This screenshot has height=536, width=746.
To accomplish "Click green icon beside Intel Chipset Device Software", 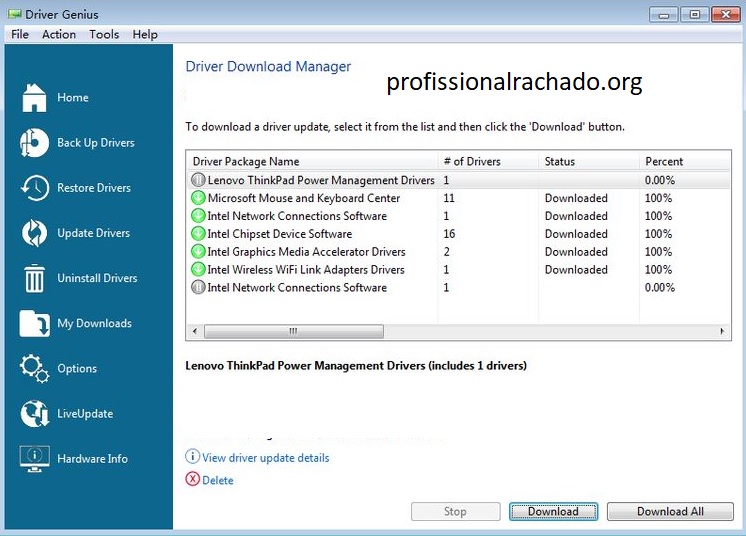I will (x=198, y=234).
